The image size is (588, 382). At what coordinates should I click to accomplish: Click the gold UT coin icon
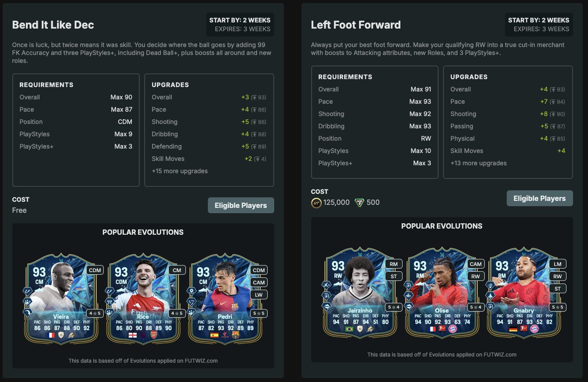coord(316,203)
